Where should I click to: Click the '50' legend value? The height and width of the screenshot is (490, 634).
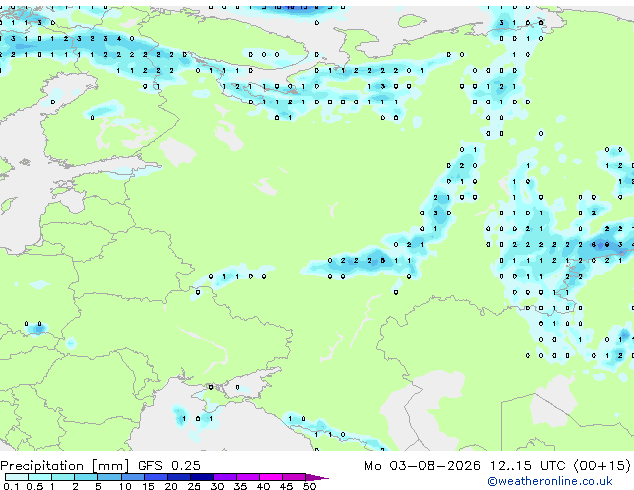(309, 486)
